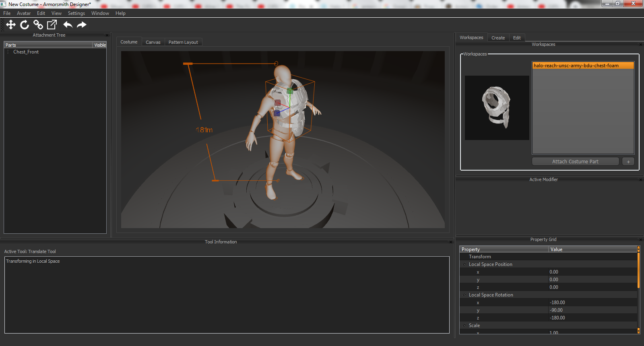Viewport: 644px width, 346px height.
Task: Click the chain link attach icon
Action: (38, 25)
